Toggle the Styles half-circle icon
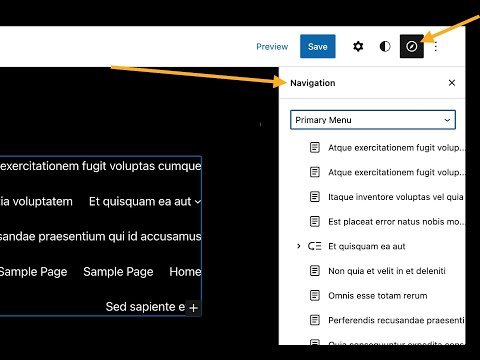The height and width of the screenshot is (360, 480). pos(385,46)
